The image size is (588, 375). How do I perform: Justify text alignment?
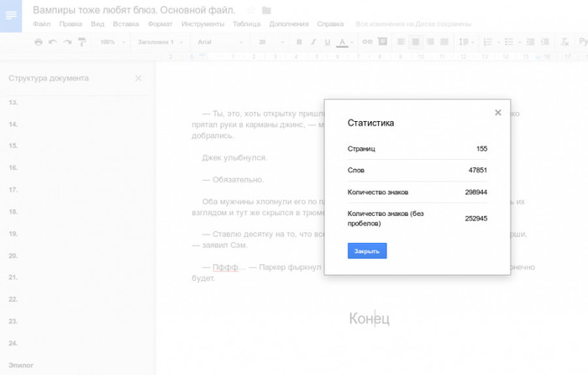point(444,42)
